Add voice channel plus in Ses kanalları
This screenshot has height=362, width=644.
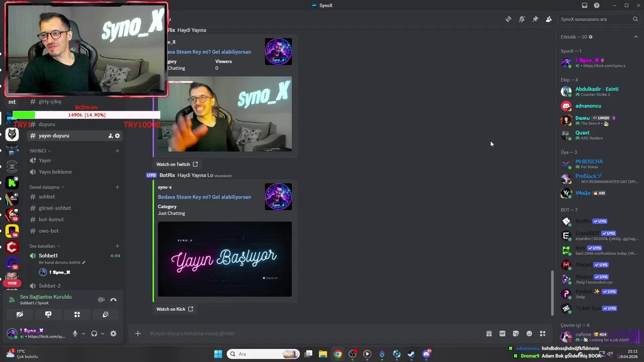[x=117, y=246]
